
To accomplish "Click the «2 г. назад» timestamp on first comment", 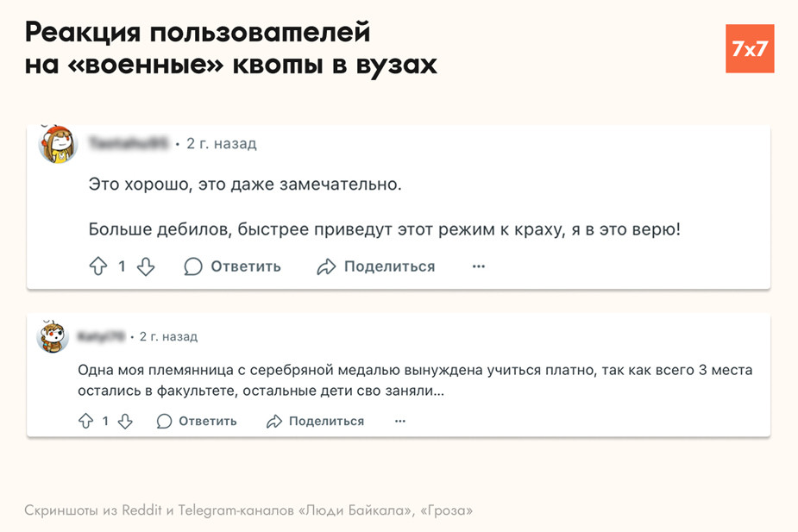I will [x=222, y=144].
